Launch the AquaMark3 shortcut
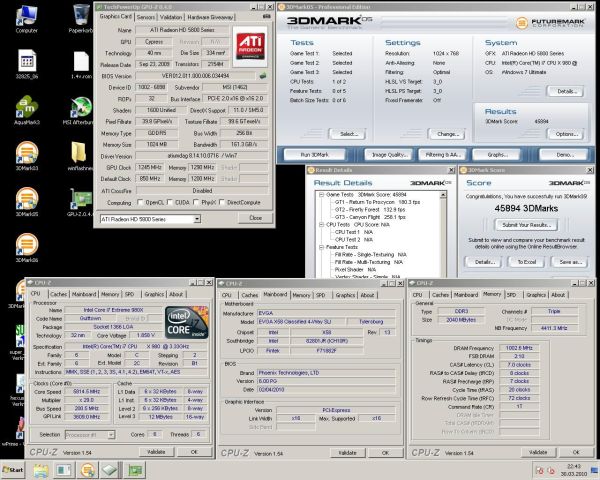 26,110
